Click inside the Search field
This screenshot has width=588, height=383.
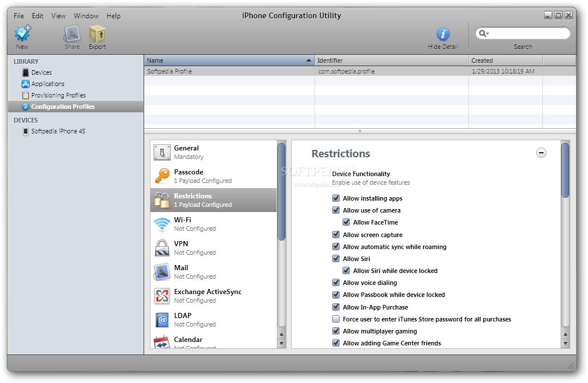(x=522, y=34)
